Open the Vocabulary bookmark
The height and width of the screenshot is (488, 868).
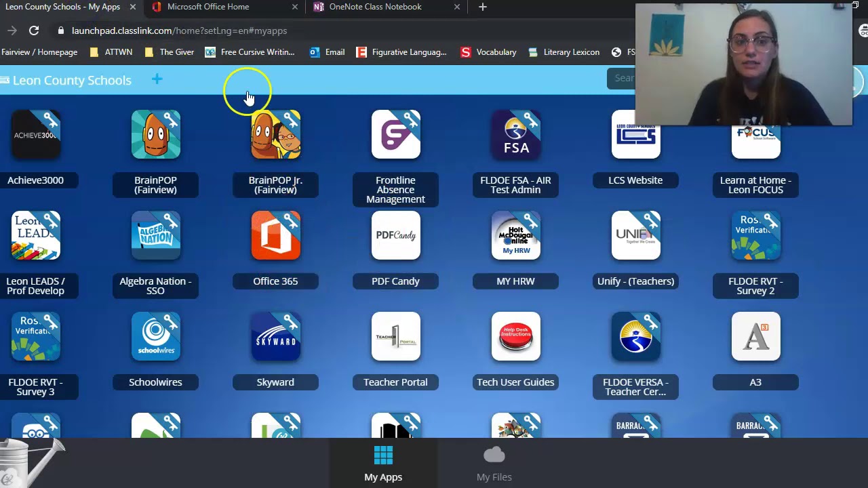(x=489, y=52)
